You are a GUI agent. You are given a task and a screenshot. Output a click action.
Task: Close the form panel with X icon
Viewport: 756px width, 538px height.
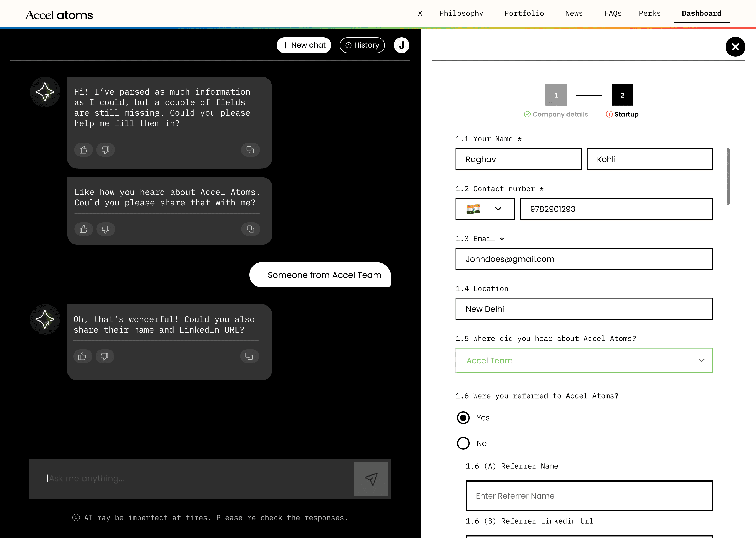pos(735,47)
